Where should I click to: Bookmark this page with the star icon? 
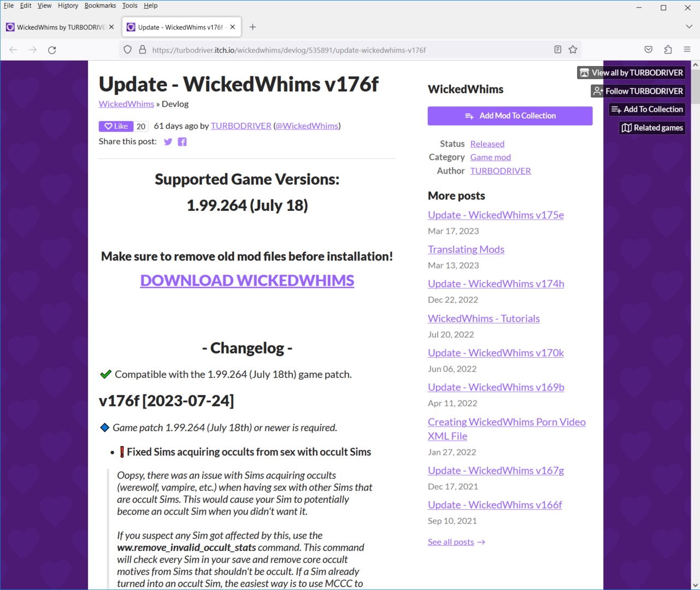tap(573, 50)
